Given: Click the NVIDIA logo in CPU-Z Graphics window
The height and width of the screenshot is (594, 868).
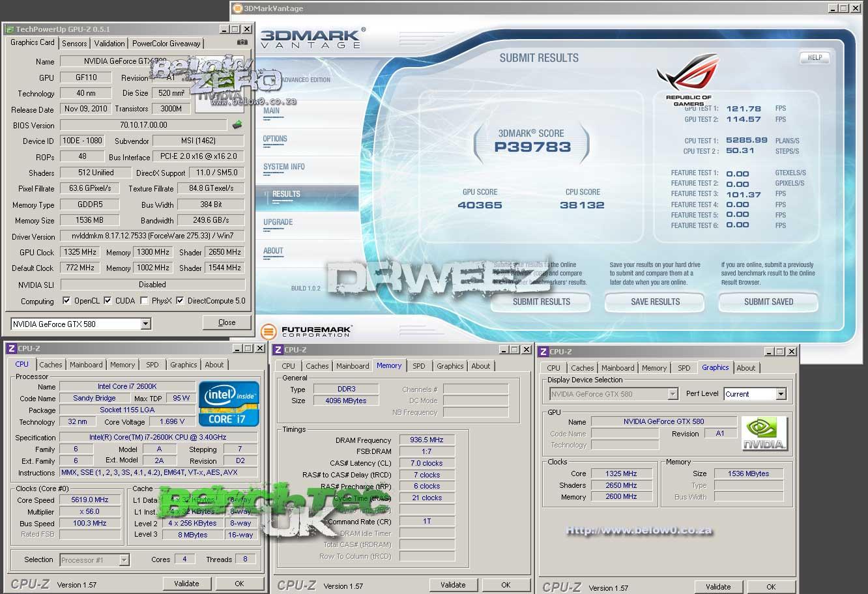Looking at the screenshot, I should tap(764, 434).
